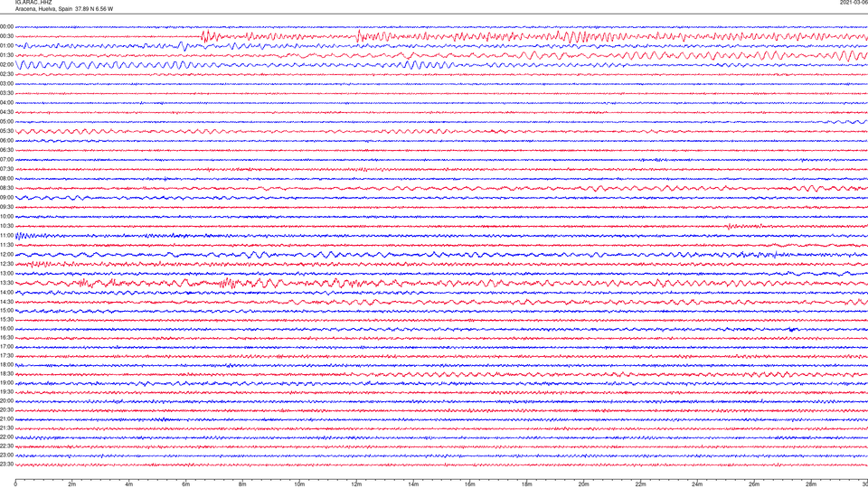Click the 6m axis tick label

point(186,484)
